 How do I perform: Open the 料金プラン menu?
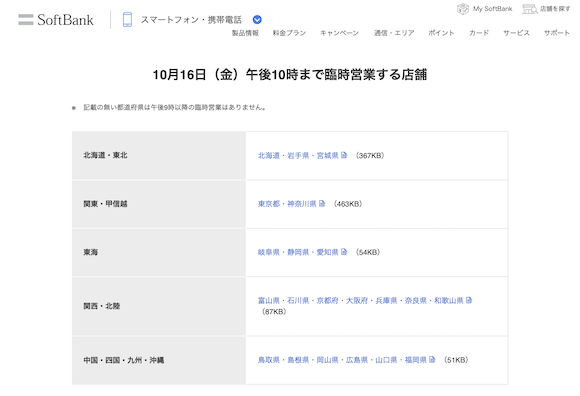click(289, 33)
